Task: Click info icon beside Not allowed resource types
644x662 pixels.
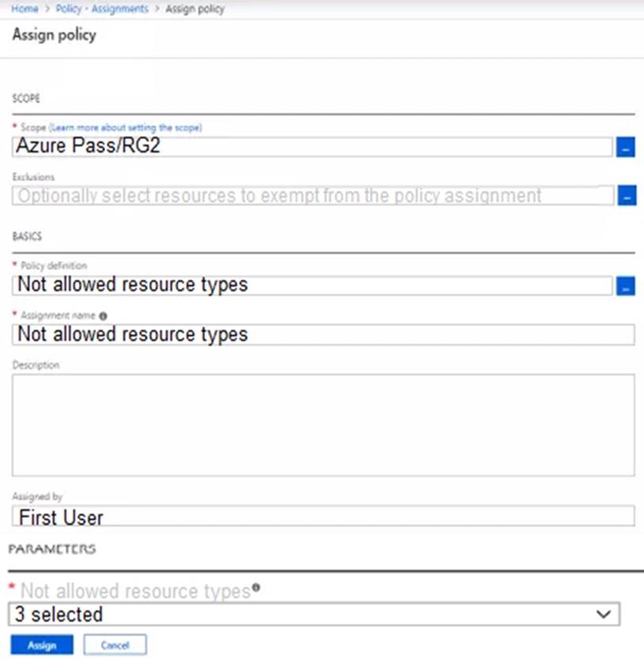Action: pyautogui.click(x=257, y=588)
